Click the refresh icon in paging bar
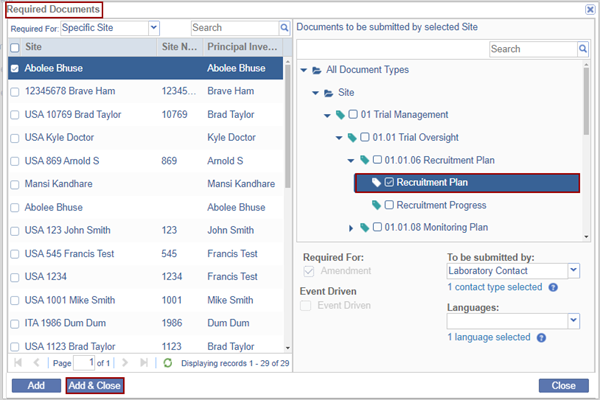The image size is (600, 400). coord(167,362)
